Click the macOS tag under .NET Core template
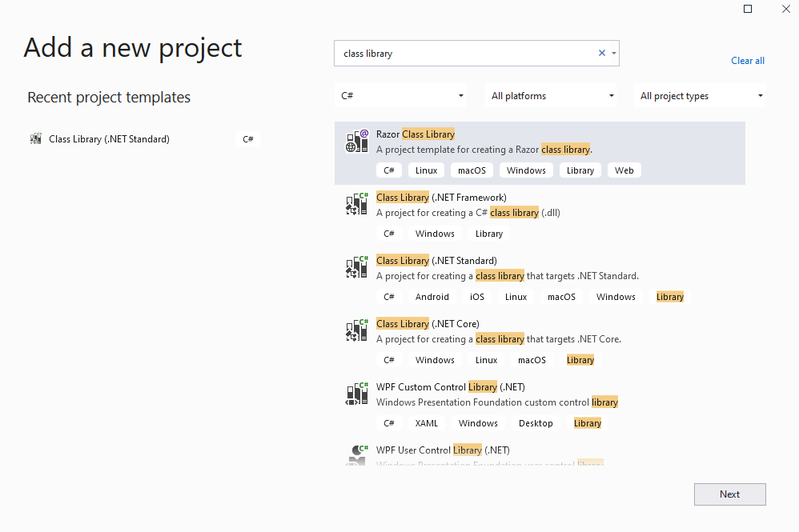The width and height of the screenshot is (799, 532). (532, 360)
